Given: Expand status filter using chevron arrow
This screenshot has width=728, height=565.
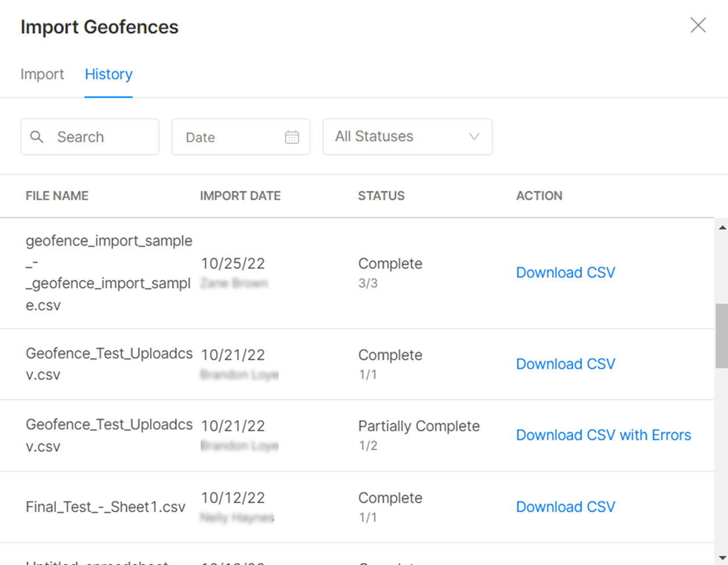Looking at the screenshot, I should point(474,137).
